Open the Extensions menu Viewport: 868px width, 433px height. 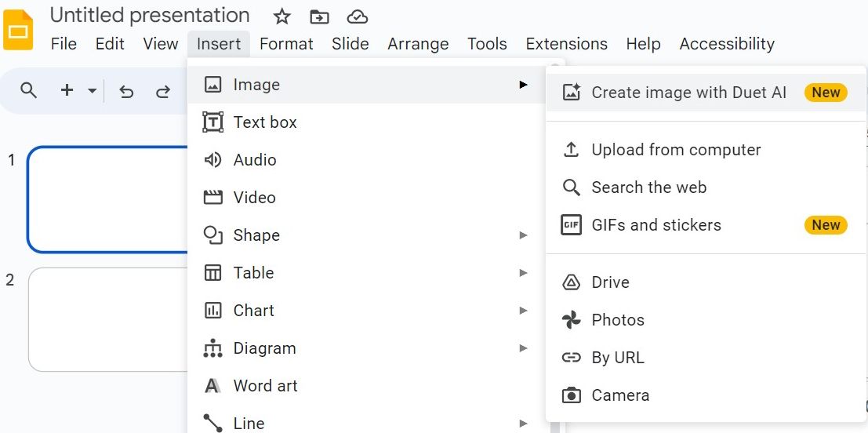[566, 44]
